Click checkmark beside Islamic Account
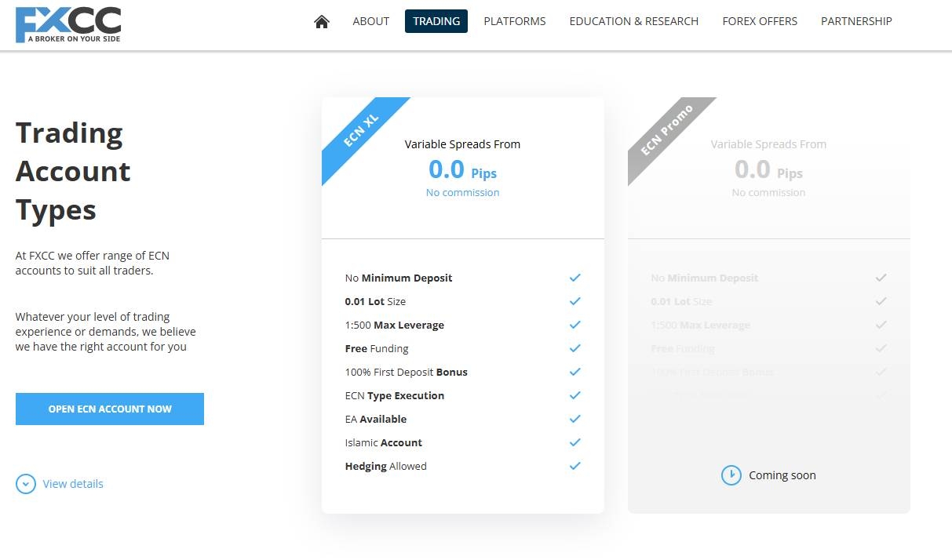 click(x=575, y=442)
